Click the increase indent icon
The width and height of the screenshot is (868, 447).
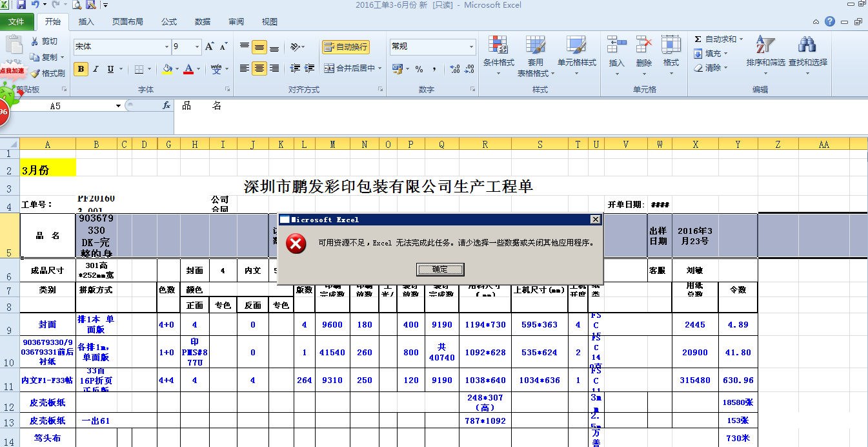pyautogui.click(x=310, y=68)
